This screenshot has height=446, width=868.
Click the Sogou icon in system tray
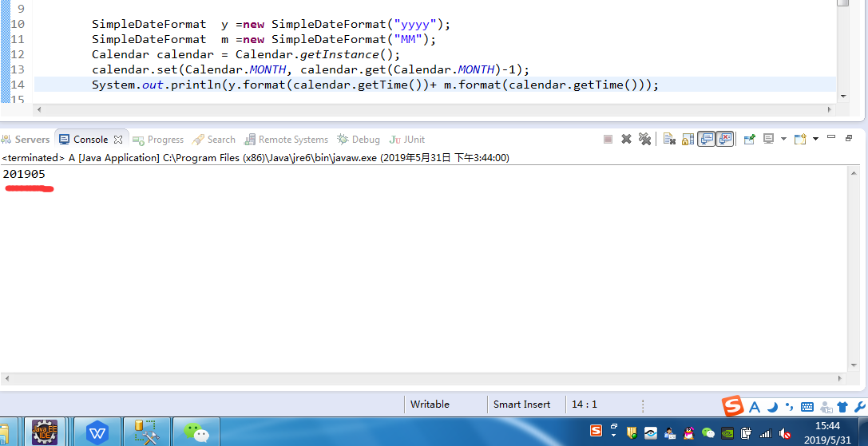[x=596, y=431]
